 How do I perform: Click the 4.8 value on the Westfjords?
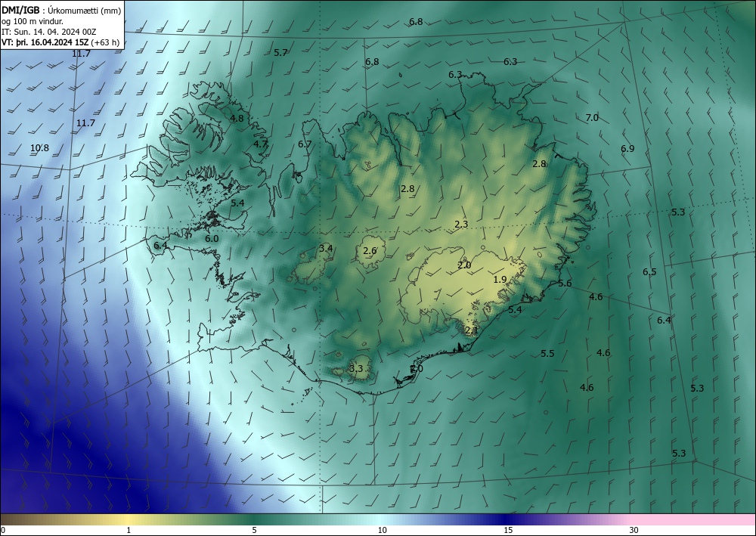[x=237, y=118]
